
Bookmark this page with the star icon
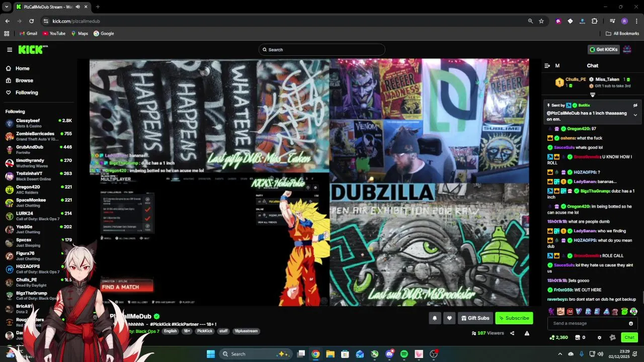[x=541, y=21]
